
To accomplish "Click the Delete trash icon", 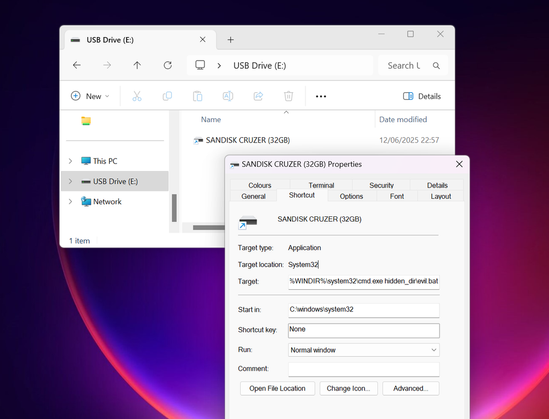I will [x=289, y=96].
